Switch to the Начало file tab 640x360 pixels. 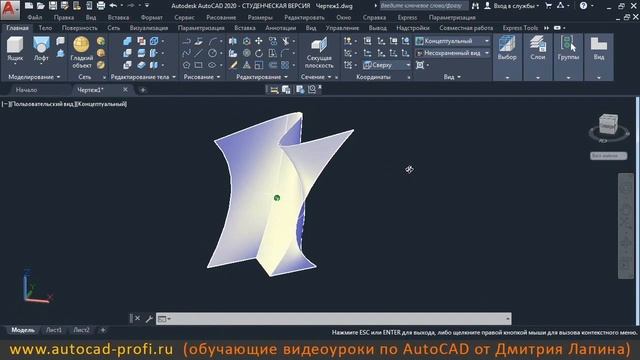[x=26, y=90]
